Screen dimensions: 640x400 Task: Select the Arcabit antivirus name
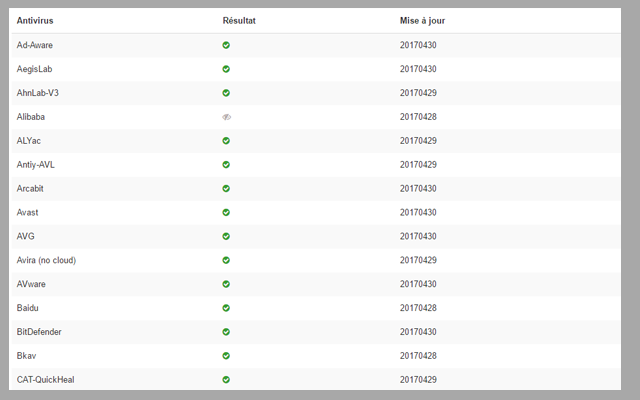tap(30, 189)
